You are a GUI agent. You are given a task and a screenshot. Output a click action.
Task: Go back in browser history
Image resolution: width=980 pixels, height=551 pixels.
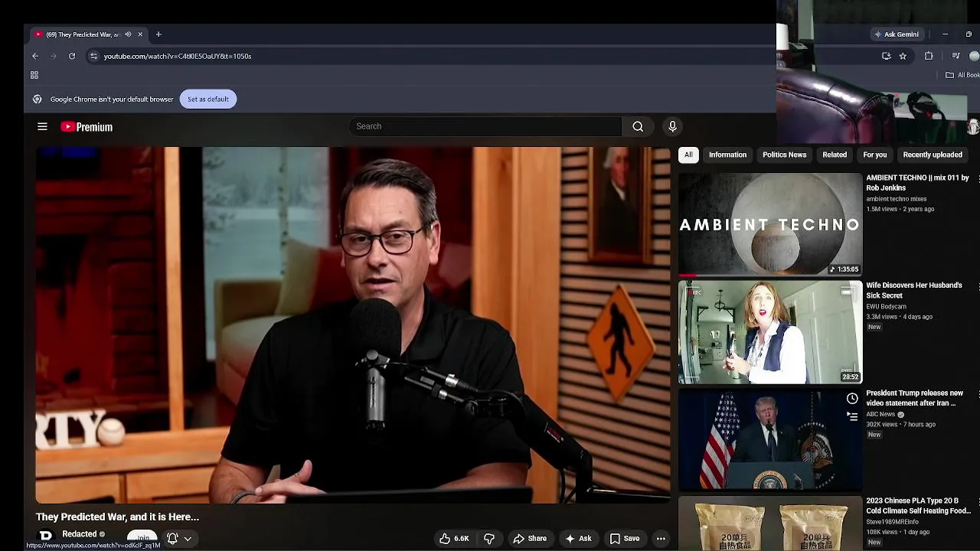tap(35, 56)
